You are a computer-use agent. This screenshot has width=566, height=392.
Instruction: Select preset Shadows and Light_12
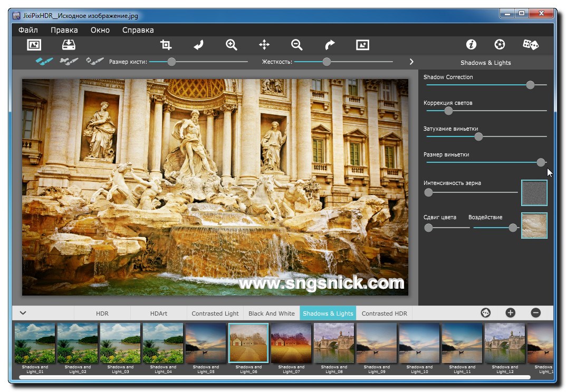click(505, 343)
